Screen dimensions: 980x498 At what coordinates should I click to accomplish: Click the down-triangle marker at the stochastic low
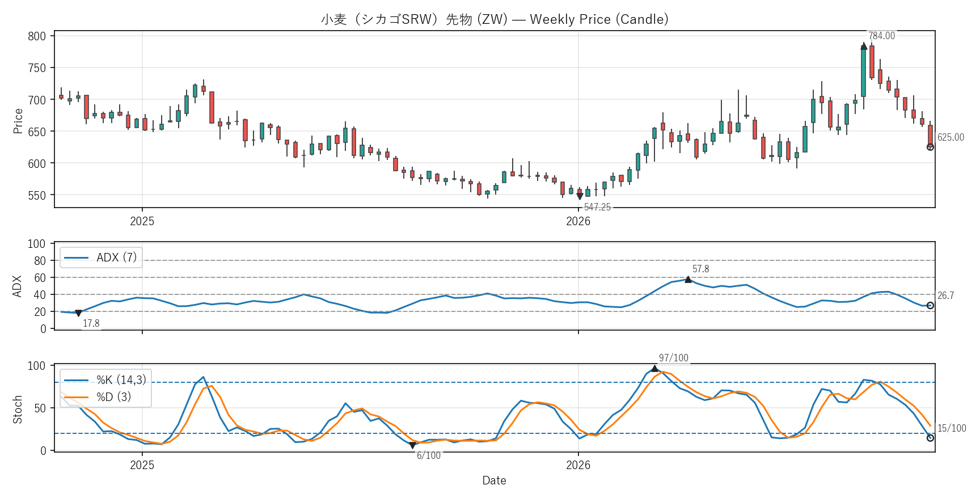point(412,445)
